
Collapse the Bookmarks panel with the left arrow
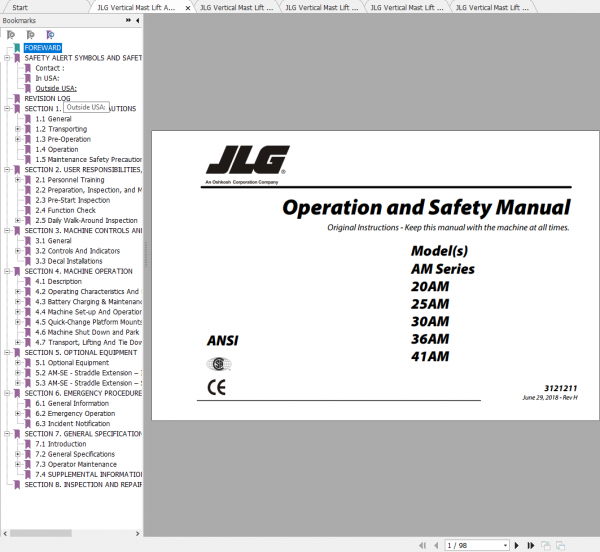click(x=137, y=20)
